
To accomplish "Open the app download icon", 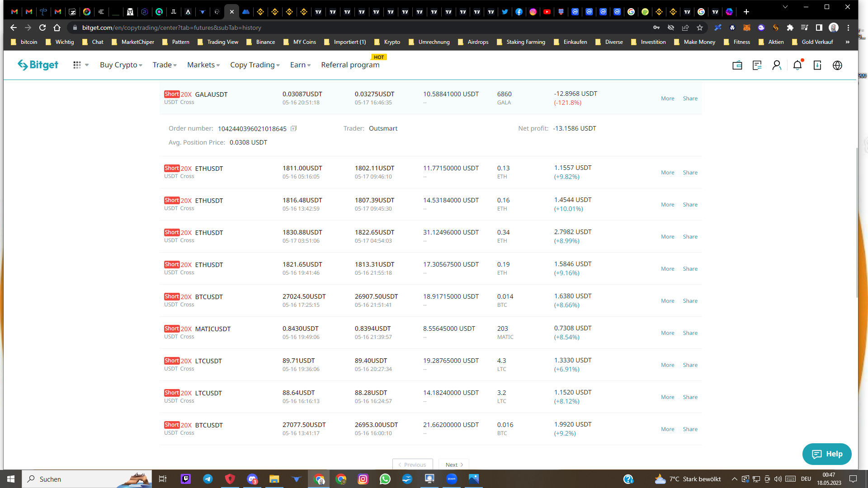I will [x=817, y=66].
